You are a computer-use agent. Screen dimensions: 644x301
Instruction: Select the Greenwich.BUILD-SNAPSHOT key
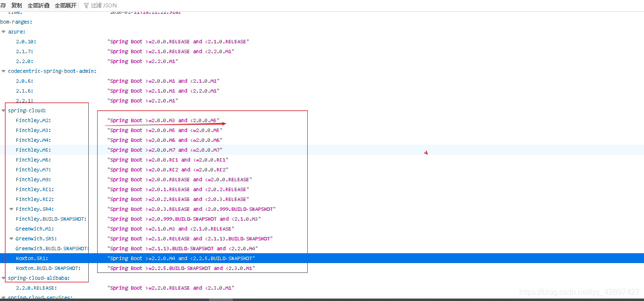[x=53, y=248]
